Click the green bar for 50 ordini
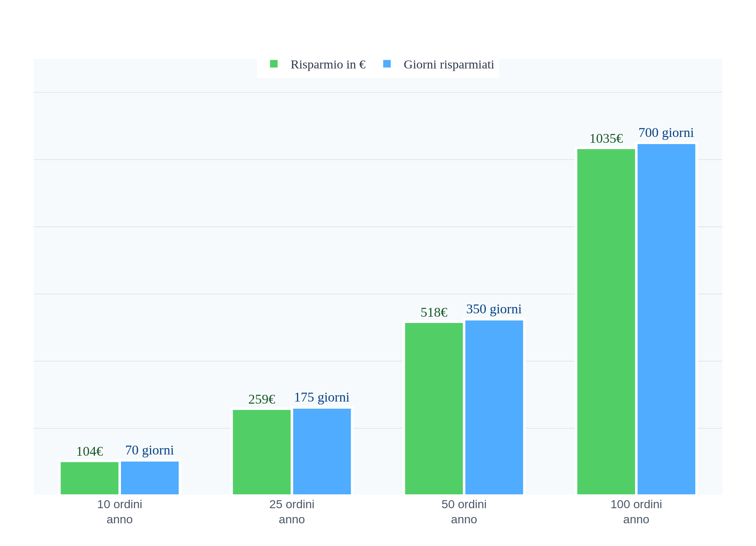The width and height of the screenshot is (756, 546). click(434, 408)
